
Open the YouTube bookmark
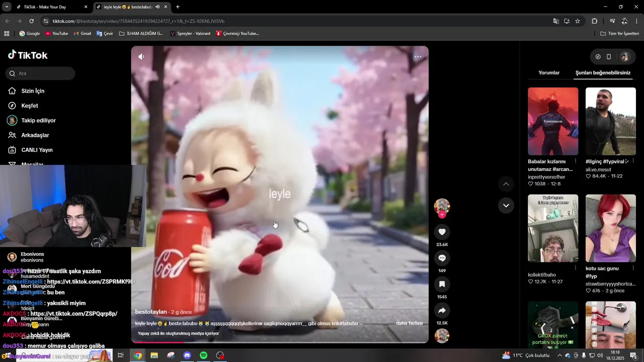click(x=56, y=33)
